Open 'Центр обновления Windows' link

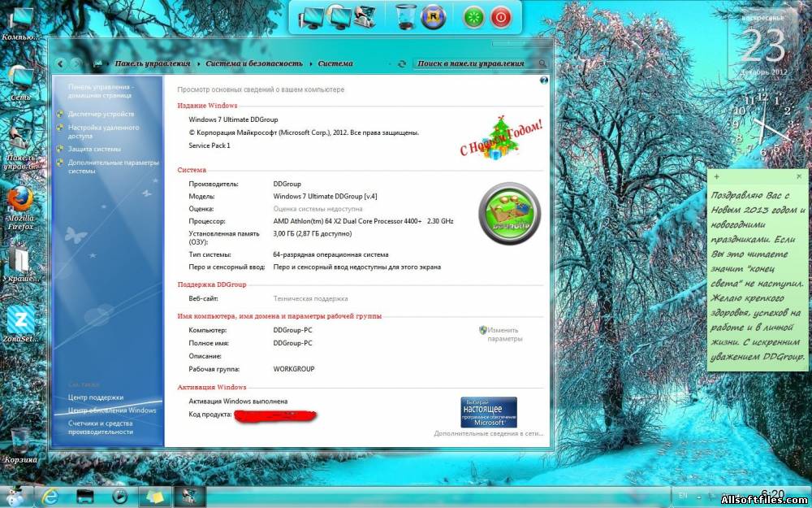pos(112,410)
